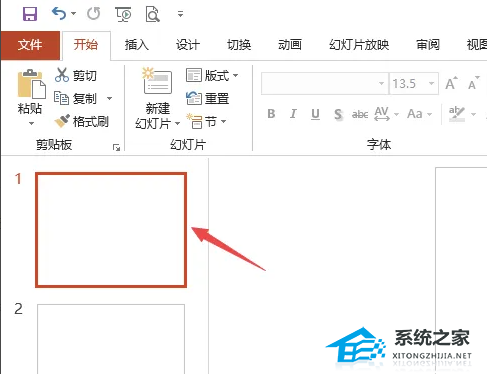Select slide 1 thumbnail
487x374 pixels.
(x=111, y=230)
